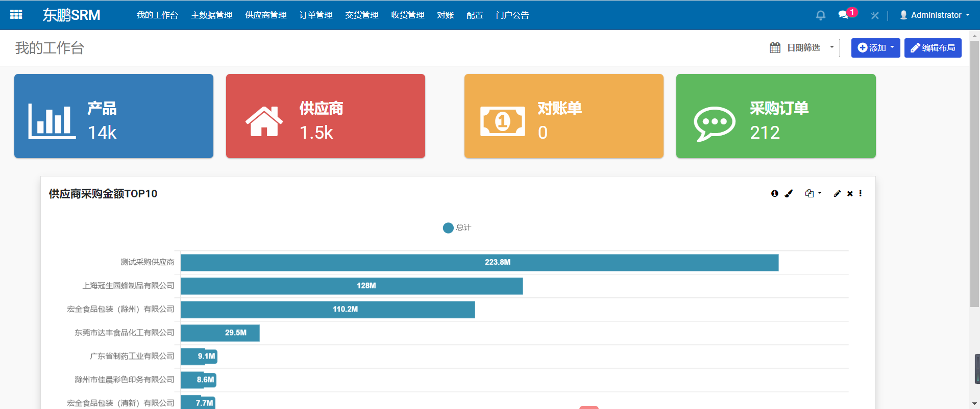Click the 我的工作台 page heading
980x409 pixels.
click(x=50, y=48)
